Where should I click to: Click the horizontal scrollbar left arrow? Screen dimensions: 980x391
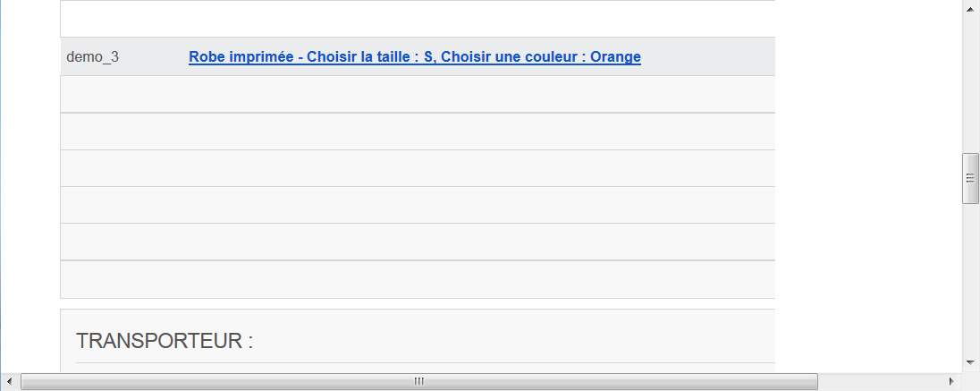[x=9, y=381]
